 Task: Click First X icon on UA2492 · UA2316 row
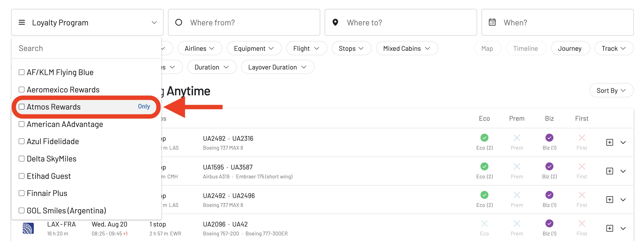pos(582,138)
